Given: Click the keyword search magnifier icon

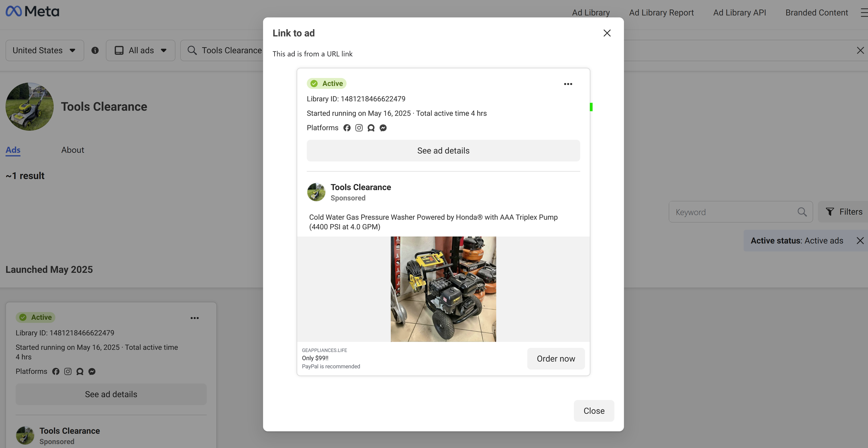Looking at the screenshot, I should 802,212.
